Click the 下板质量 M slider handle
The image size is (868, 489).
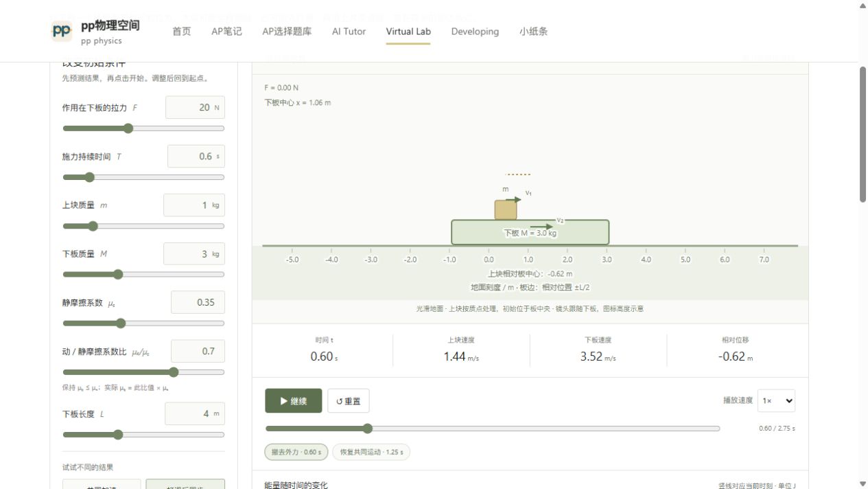click(118, 275)
